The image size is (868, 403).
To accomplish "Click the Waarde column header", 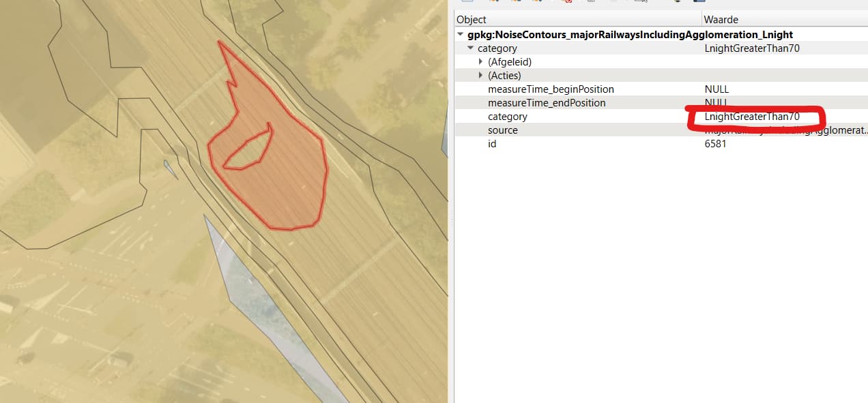I will (785, 20).
